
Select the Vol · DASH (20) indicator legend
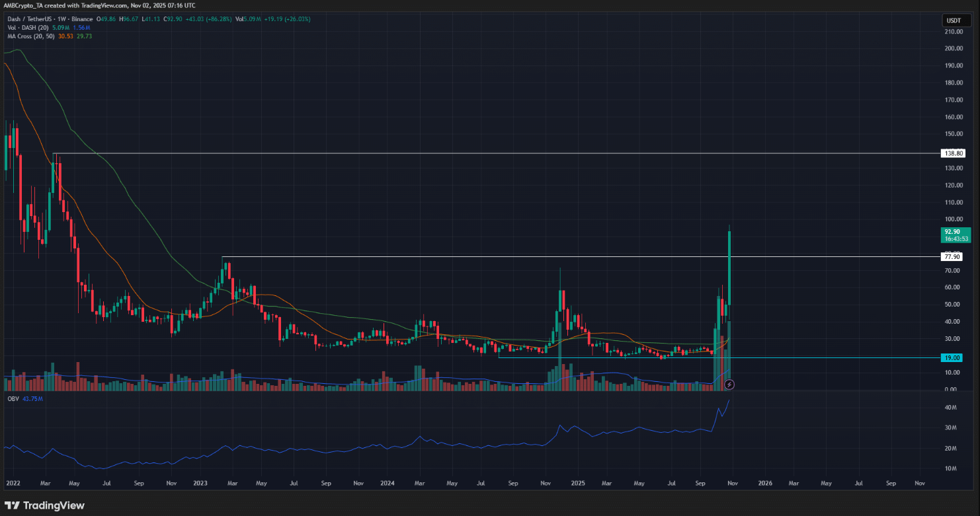tap(26, 28)
